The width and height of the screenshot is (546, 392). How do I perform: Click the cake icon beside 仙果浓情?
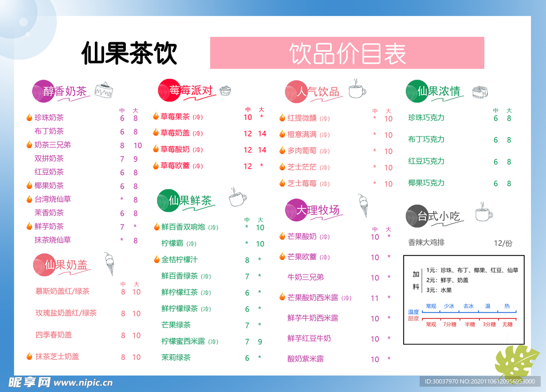(x=480, y=92)
